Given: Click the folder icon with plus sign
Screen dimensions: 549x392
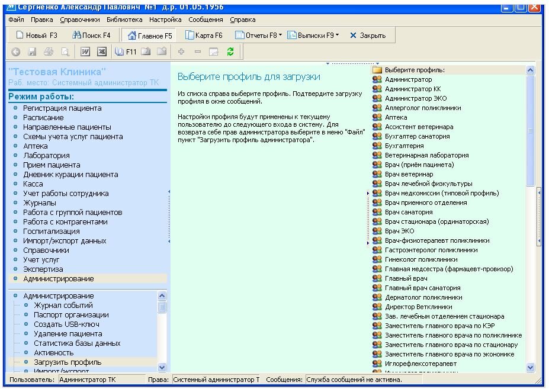Looking at the screenshot, I should coord(162,52).
